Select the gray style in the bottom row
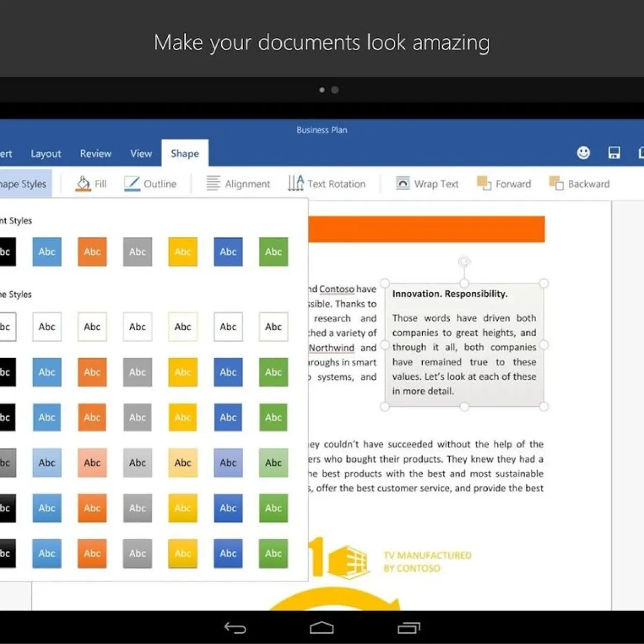 coord(137,553)
